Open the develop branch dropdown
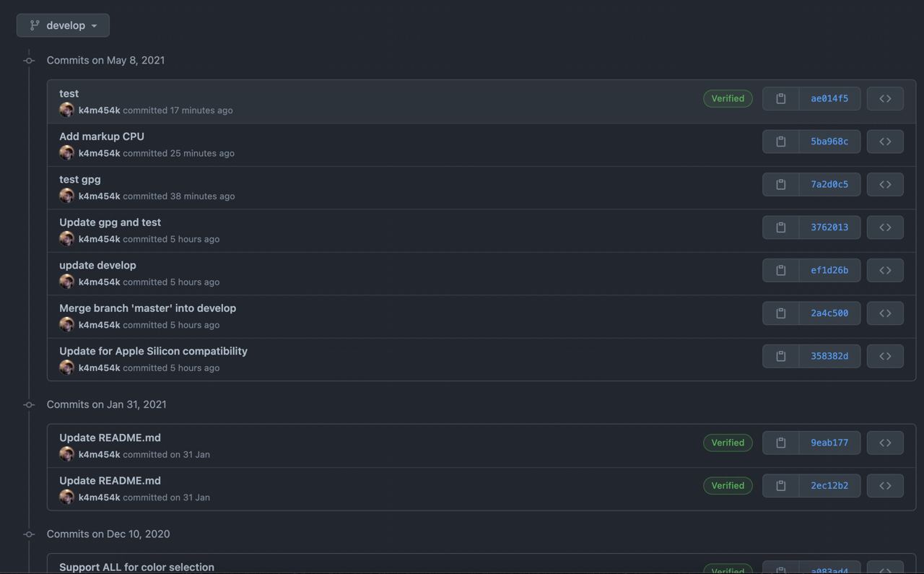 [x=64, y=25]
